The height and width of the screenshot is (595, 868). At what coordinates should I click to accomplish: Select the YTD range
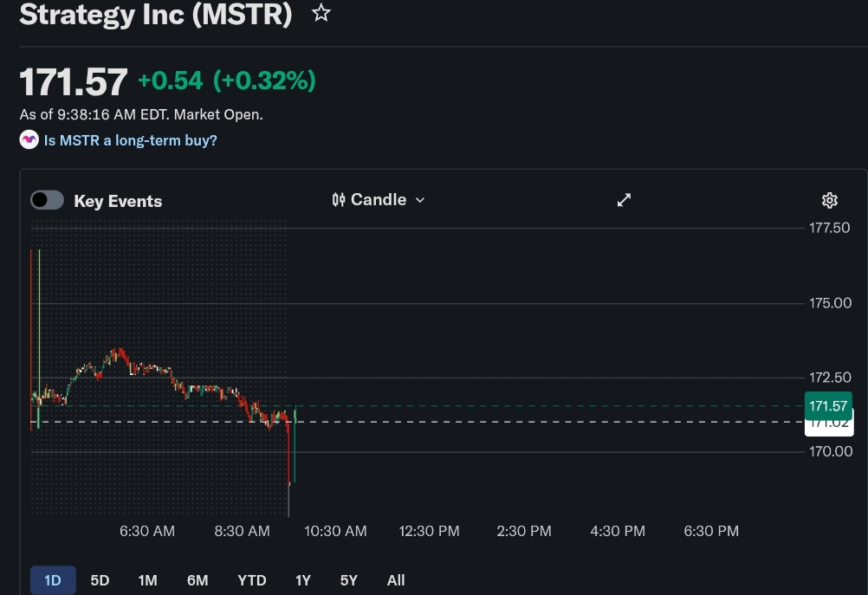251,580
